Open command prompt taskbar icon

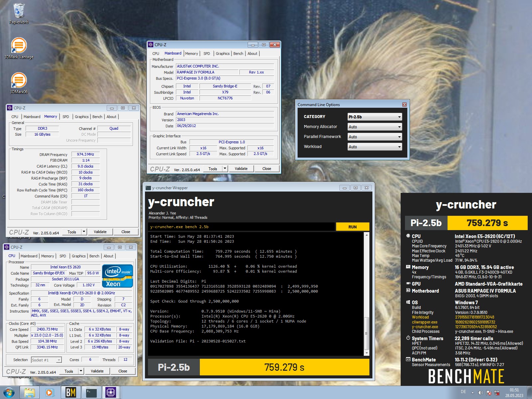point(91,393)
